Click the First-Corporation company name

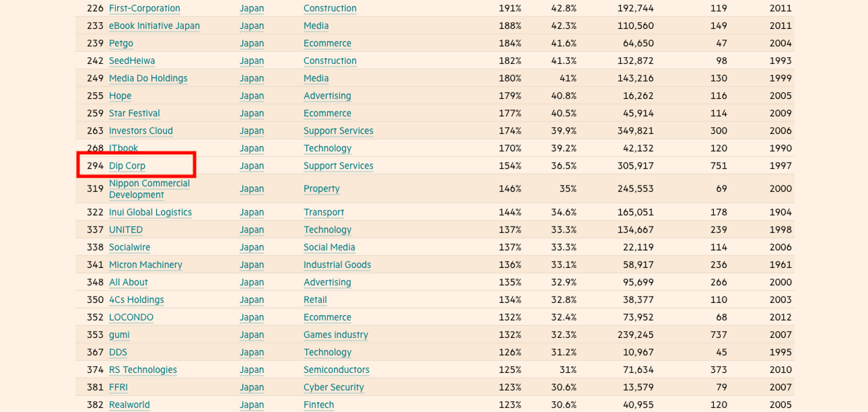coord(145,8)
